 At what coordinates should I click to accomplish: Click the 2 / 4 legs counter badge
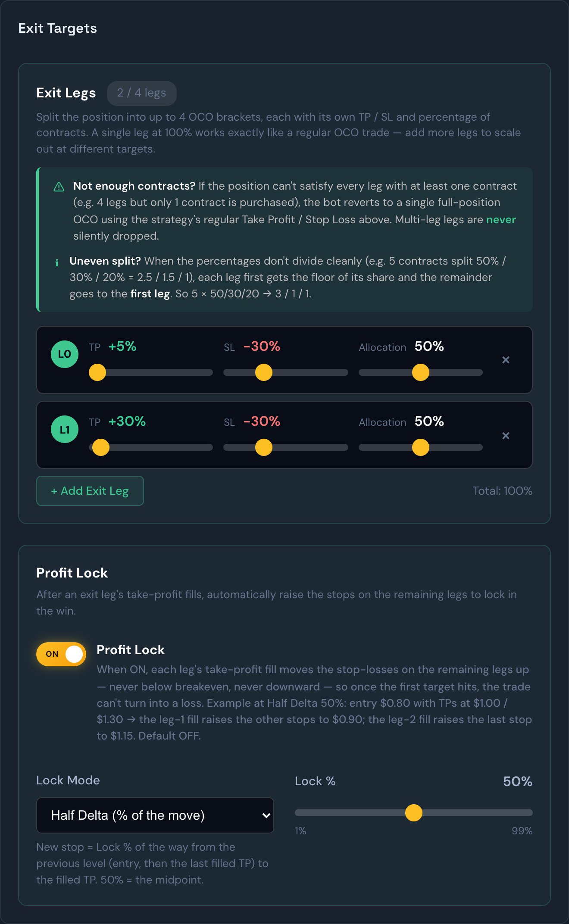(x=142, y=93)
